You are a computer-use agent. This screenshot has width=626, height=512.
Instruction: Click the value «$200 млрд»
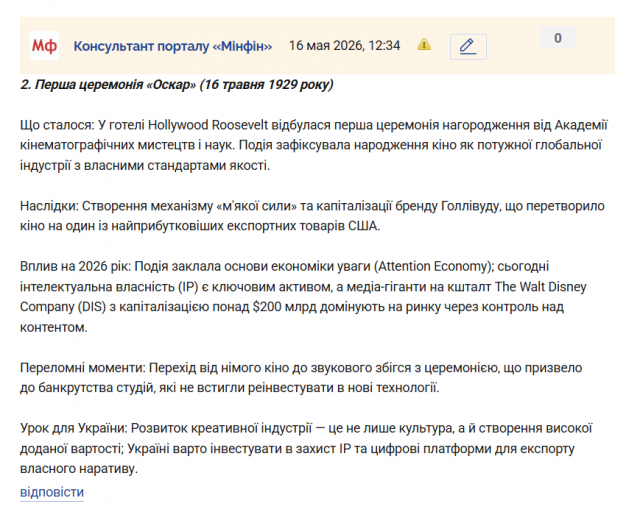pyautogui.click(x=285, y=307)
